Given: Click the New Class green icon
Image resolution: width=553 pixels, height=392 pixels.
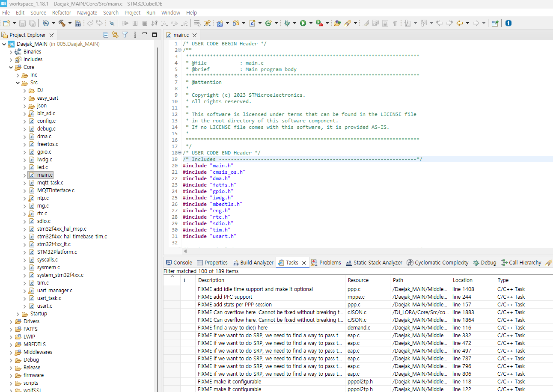Looking at the screenshot, I should [268, 23].
